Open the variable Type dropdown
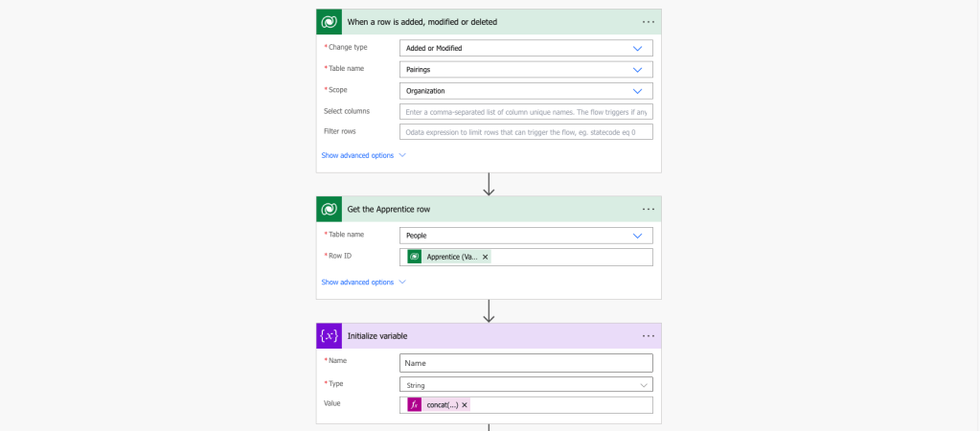980x431 pixels. 526,385
